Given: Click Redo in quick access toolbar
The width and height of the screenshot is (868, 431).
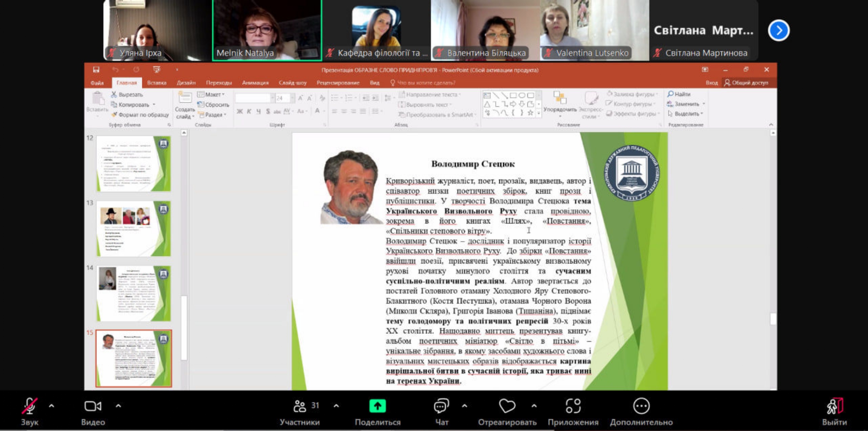Looking at the screenshot, I should [136, 69].
